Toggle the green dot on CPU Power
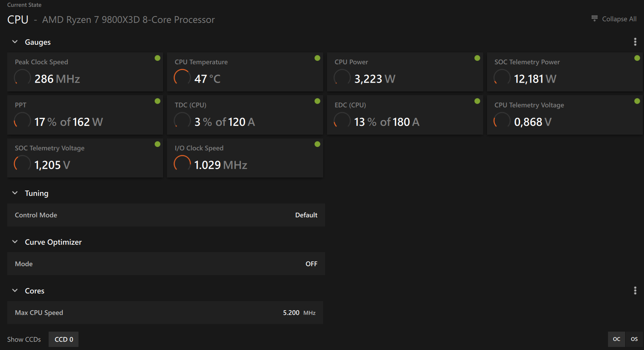 pyautogui.click(x=477, y=58)
